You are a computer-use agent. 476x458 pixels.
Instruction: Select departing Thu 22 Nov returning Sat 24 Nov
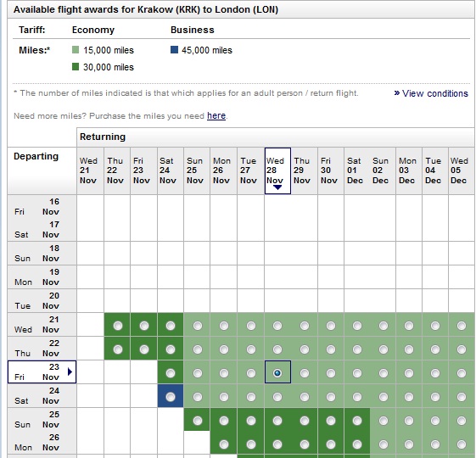[171, 349]
